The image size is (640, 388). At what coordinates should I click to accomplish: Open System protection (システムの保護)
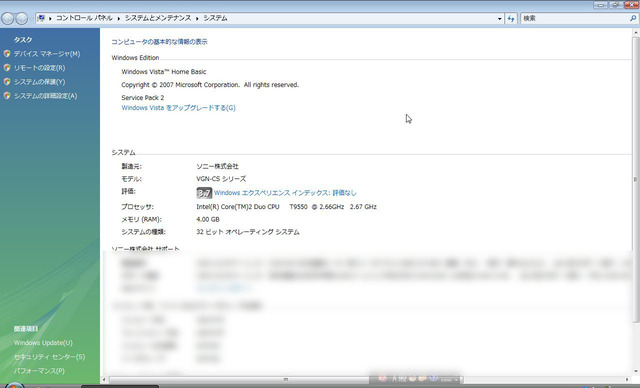click(x=39, y=82)
